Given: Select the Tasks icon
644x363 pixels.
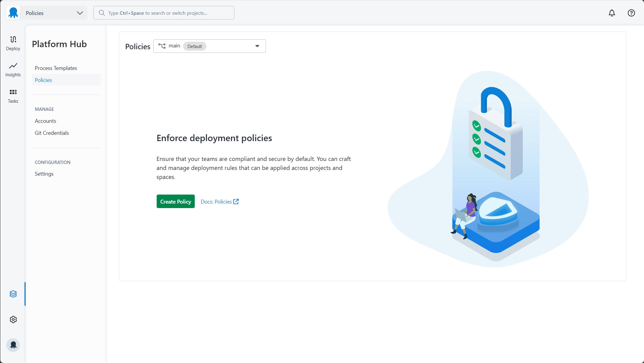Looking at the screenshot, I should pos(13,96).
